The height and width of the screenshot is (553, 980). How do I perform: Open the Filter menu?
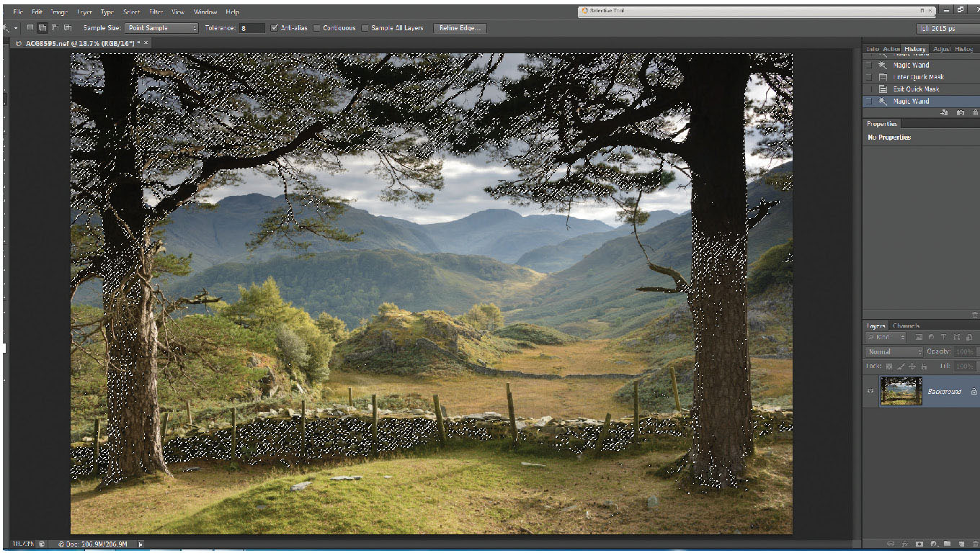click(156, 12)
